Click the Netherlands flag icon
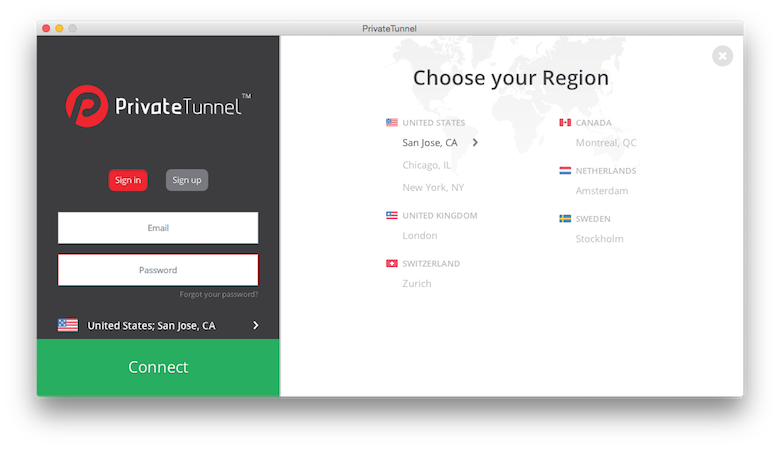The image size is (780, 449). [x=565, y=171]
